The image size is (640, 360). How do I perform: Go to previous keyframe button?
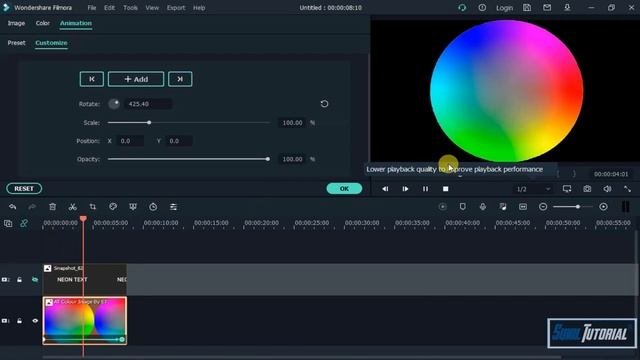coord(92,79)
